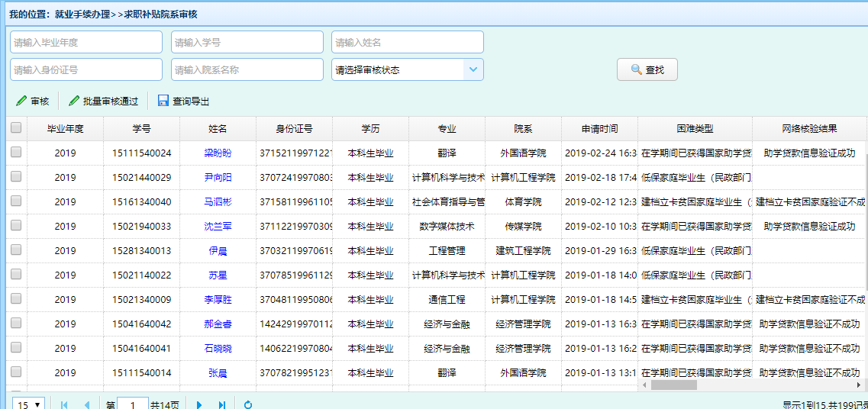The image size is (868, 409).
Task: Open the page size dropdown showing 15
Action: [29, 404]
